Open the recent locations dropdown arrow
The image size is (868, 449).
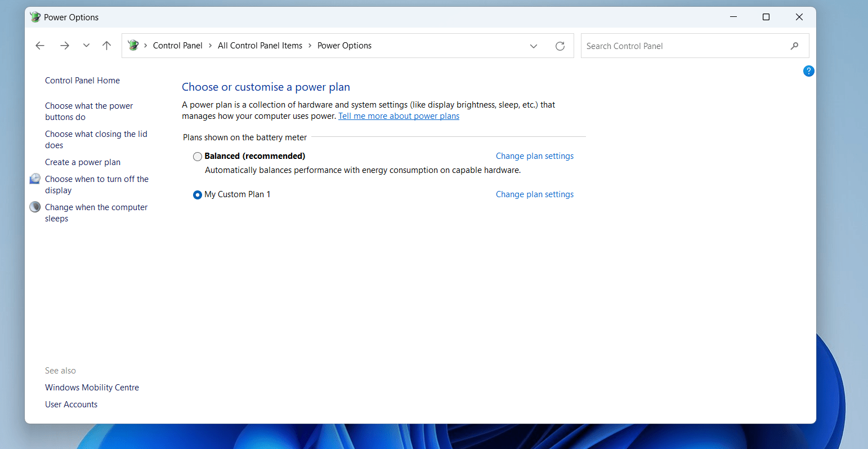[86, 46]
